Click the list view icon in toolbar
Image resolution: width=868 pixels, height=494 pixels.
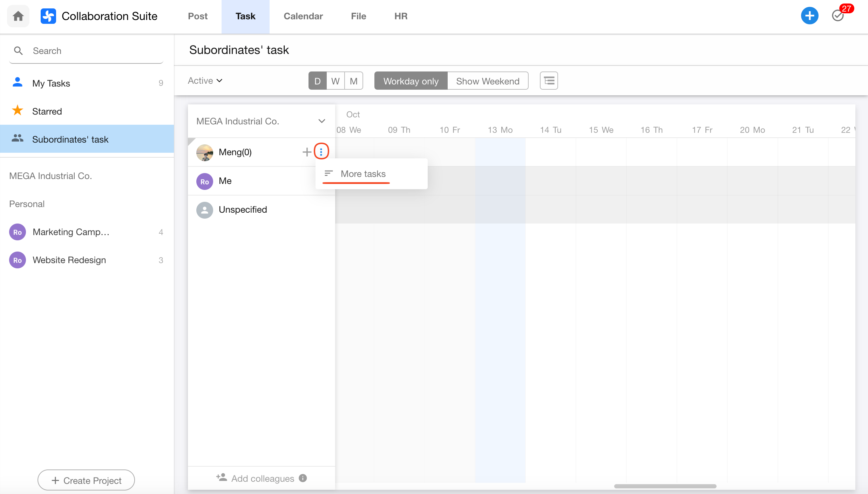tap(549, 81)
